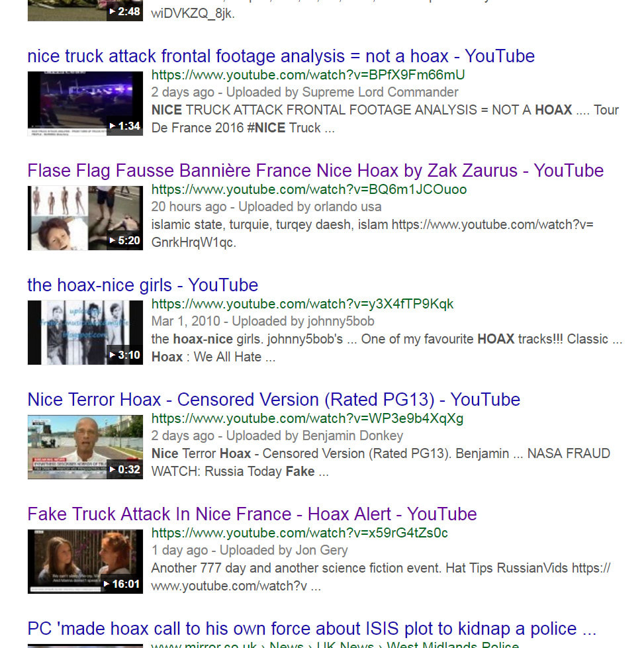Play the 3:10 hoax-nice girls thumbnail
This screenshot has width=644, height=648.
coord(85,332)
